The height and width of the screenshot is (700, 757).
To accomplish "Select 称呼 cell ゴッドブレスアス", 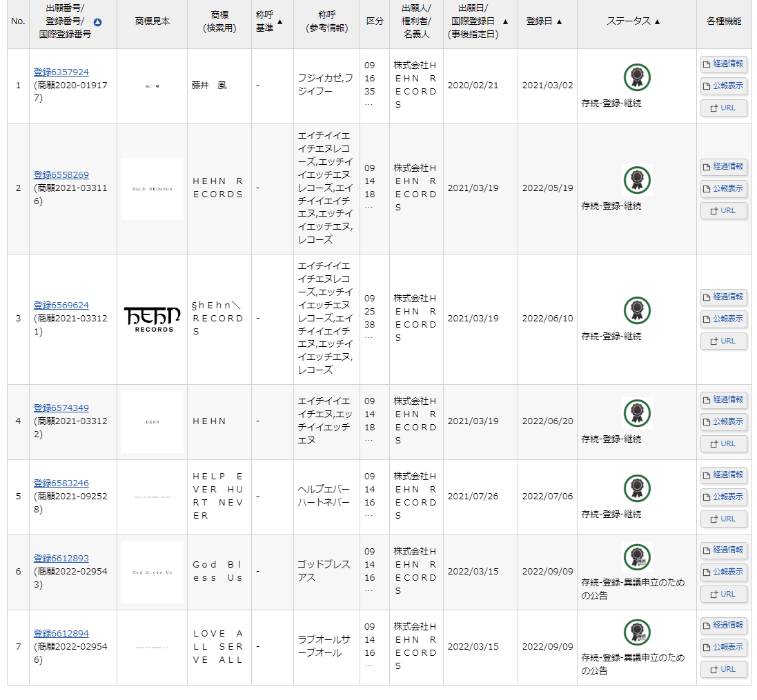I will (327, 572).
